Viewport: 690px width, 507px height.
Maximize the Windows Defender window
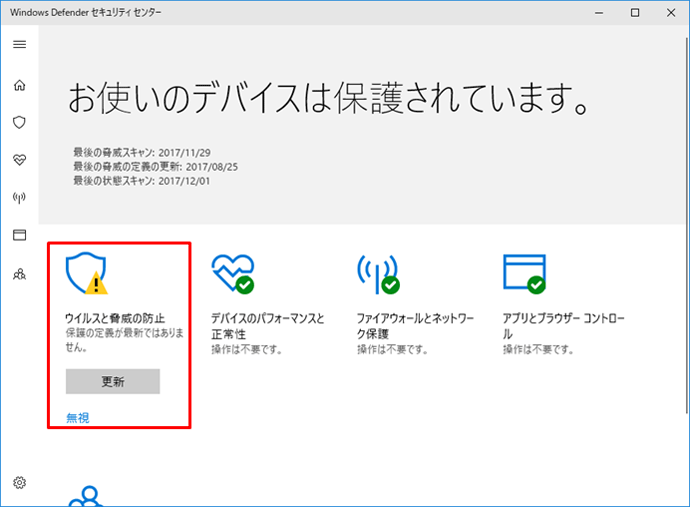(x=635, y=13)
